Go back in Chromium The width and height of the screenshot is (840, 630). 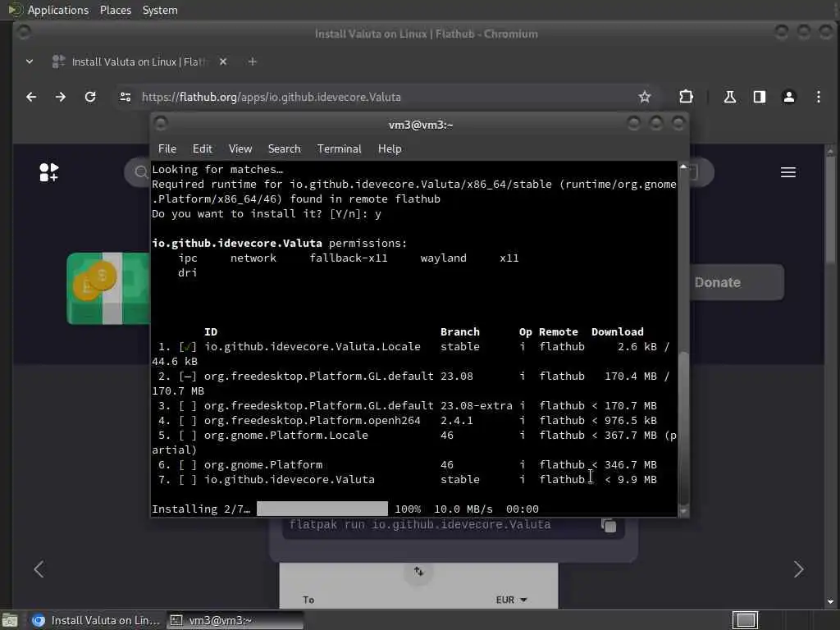31,97
